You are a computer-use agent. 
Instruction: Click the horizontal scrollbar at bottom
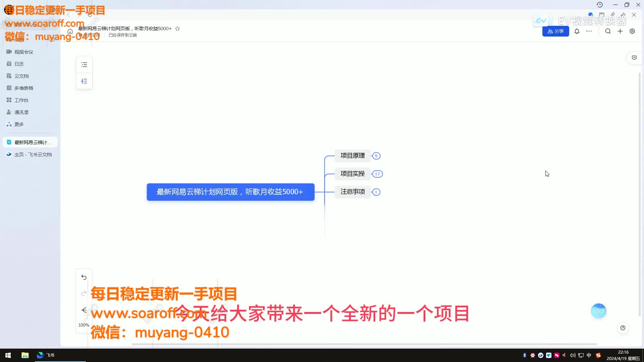364,344
